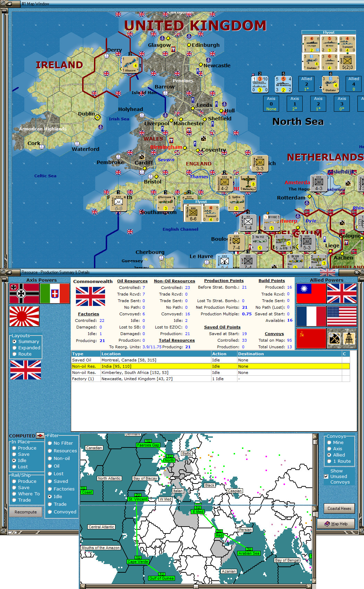The width and height of the screenshot is (364, 589).
Task: Select the Albacore air unit near Derry
Action: point(130,65)
